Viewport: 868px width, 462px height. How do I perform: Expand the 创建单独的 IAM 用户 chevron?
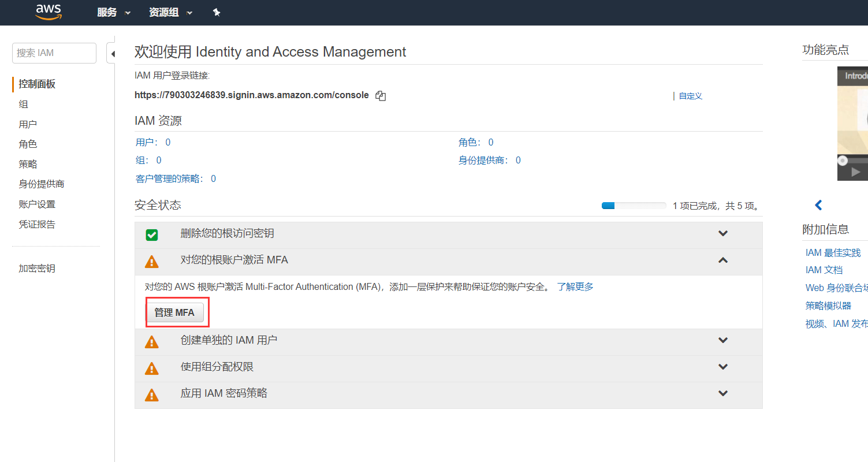(722, 340)
